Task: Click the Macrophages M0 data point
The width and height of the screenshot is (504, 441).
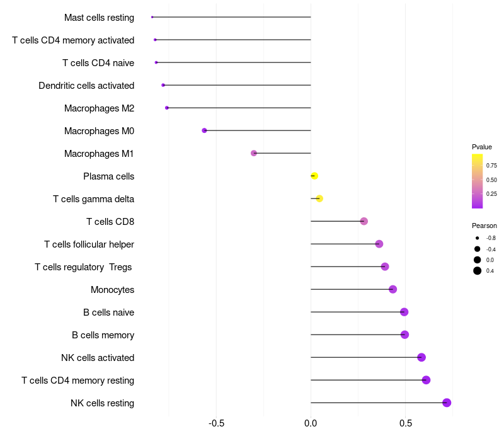Action: click(204, 130)
